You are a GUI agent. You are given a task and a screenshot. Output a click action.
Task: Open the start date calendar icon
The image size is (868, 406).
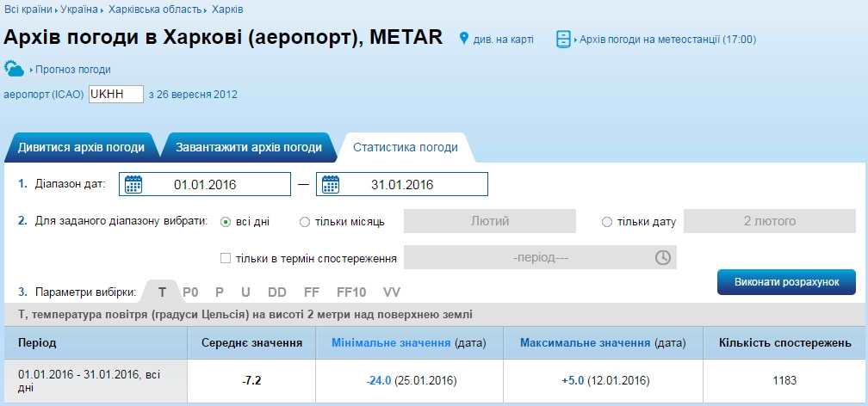click(x=133, y=184)
